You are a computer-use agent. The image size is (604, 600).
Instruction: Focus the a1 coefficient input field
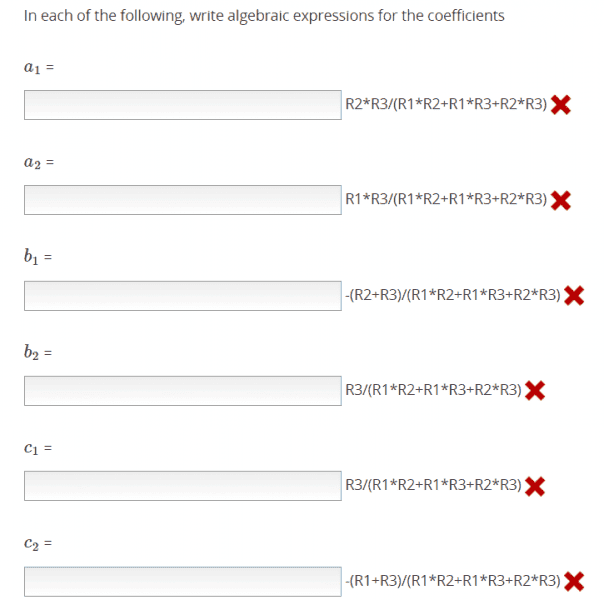(183, 105)
